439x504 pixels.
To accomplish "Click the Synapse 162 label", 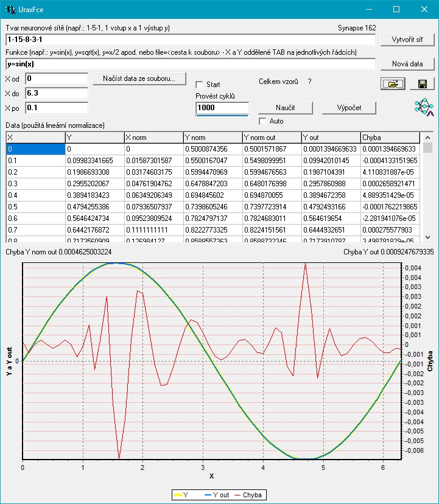I will [x=357, y=28].
